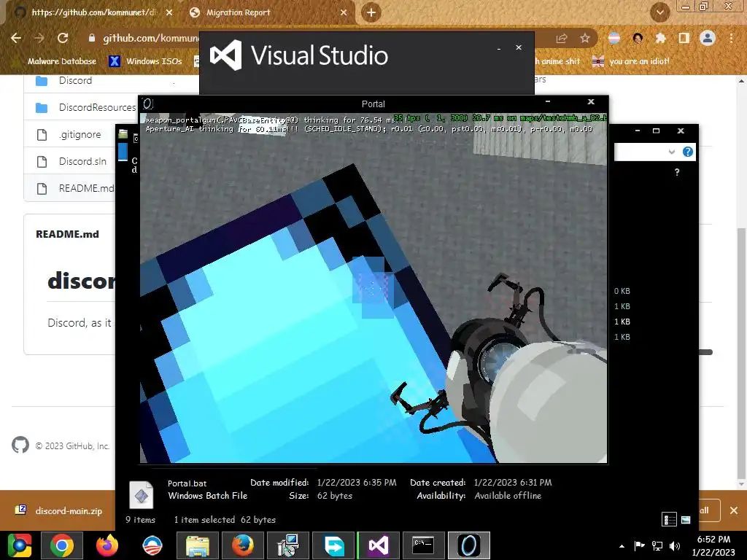Close the Visual Studio splash window
Viewport: 747px width, 560px height.
coord(519,47)
